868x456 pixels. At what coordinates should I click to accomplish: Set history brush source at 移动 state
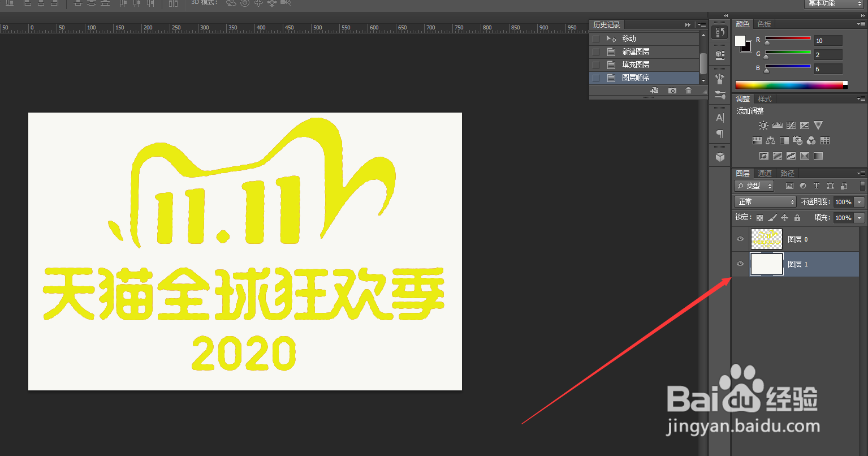[x=595, y=38]
